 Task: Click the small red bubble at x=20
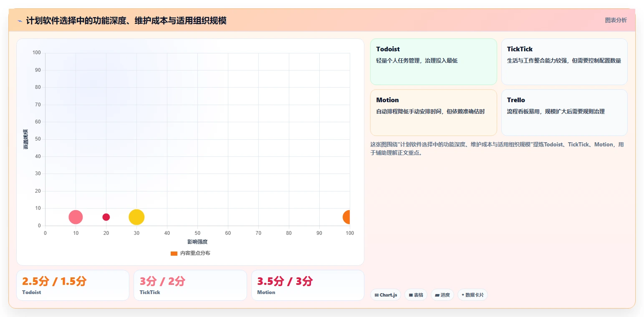click(106, 217)
